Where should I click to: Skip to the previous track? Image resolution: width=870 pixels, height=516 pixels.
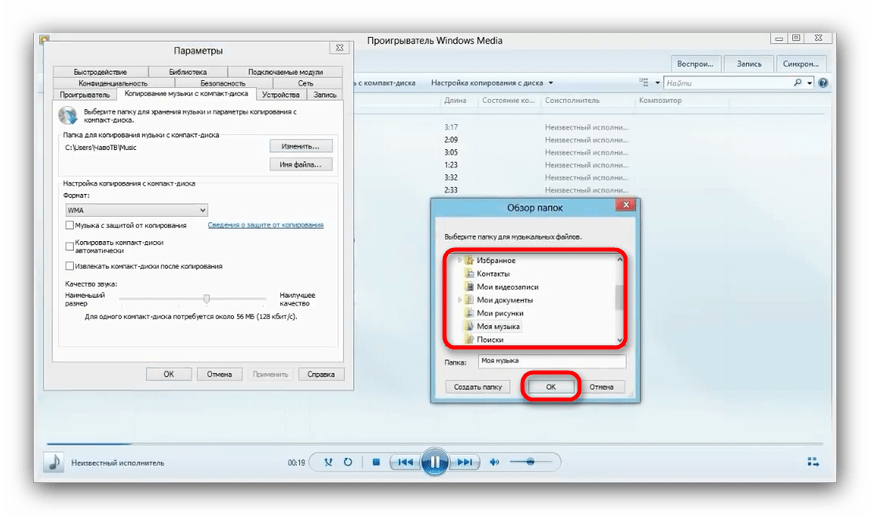click(x=405, y=462)
